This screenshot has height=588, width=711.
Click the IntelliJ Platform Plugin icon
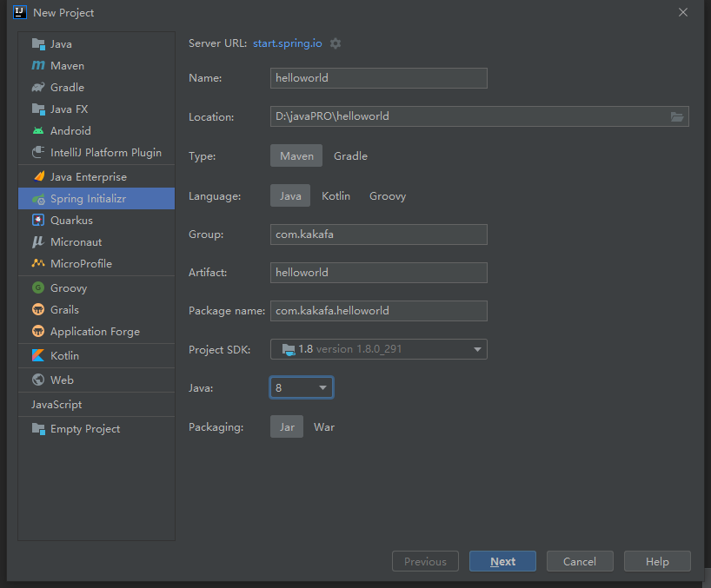pyautogui.click(x=38, y=152)
